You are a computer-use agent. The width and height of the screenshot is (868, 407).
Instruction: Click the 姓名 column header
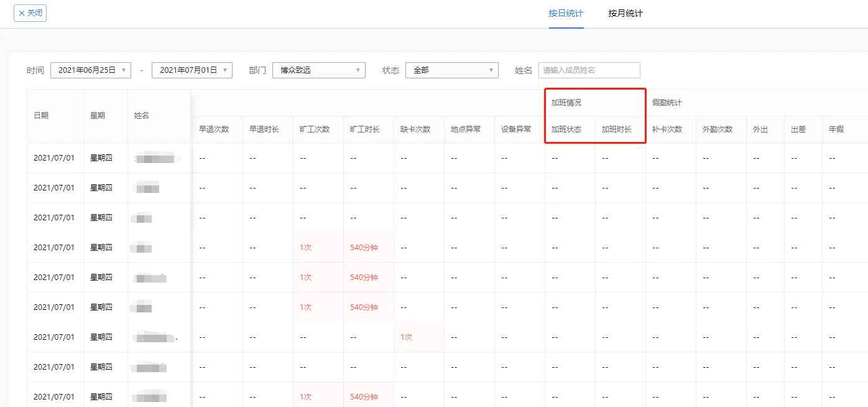point(142,116)
